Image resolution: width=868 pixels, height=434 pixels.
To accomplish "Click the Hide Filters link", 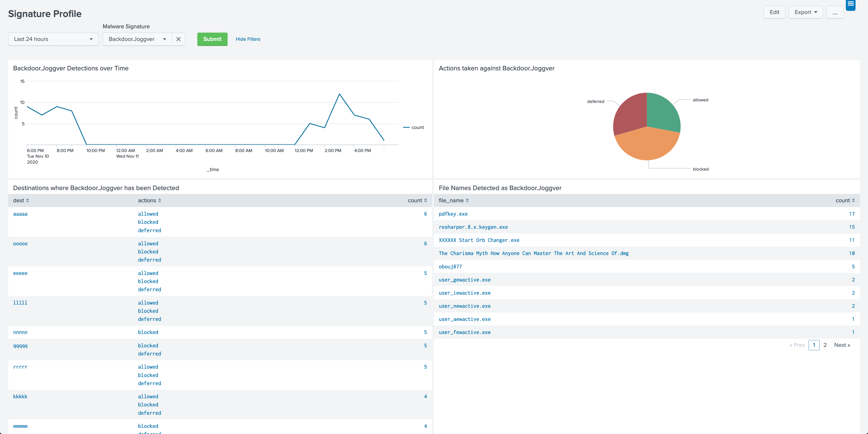I will click(248, 39).
